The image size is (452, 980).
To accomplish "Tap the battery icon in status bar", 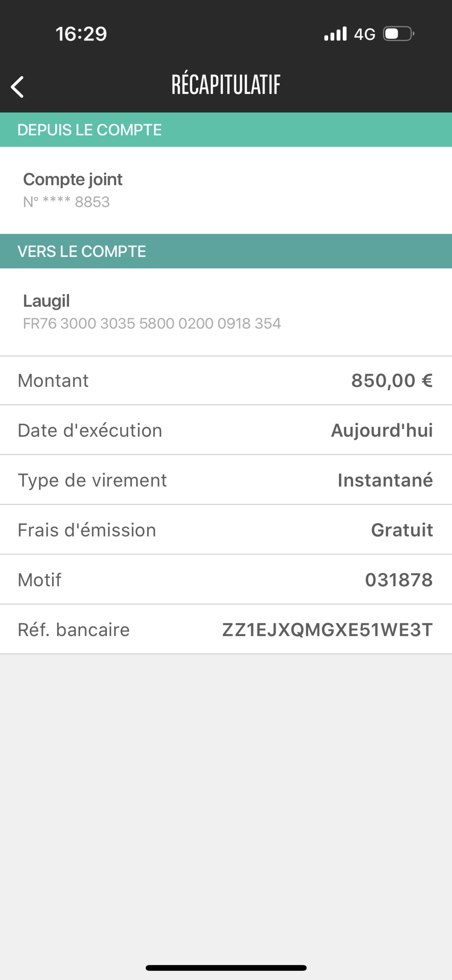I will click(398, 34).
